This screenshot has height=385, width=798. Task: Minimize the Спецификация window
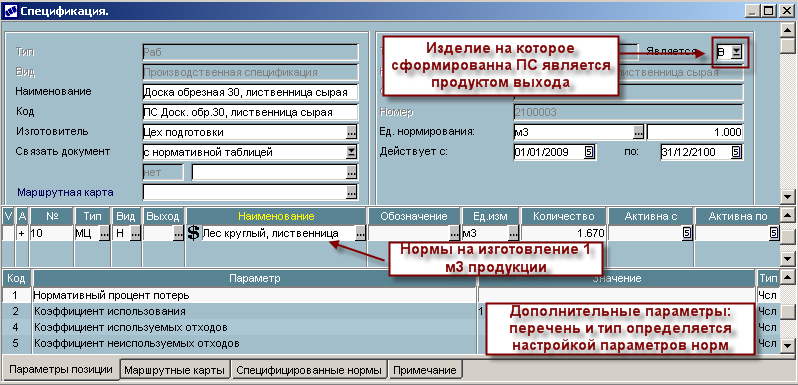[754, 11]
